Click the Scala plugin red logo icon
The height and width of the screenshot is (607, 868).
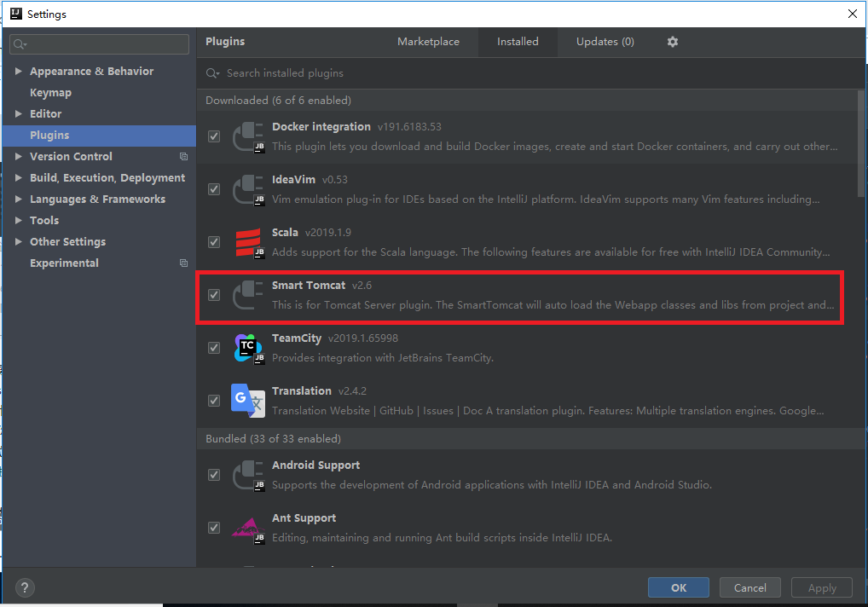point(248,242)
